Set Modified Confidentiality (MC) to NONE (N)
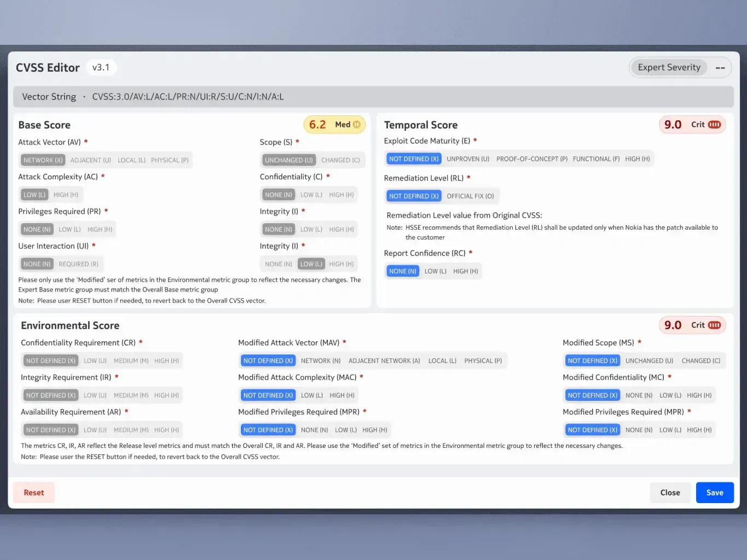Screen dimensions: 747x560 (x=639, y=395)
